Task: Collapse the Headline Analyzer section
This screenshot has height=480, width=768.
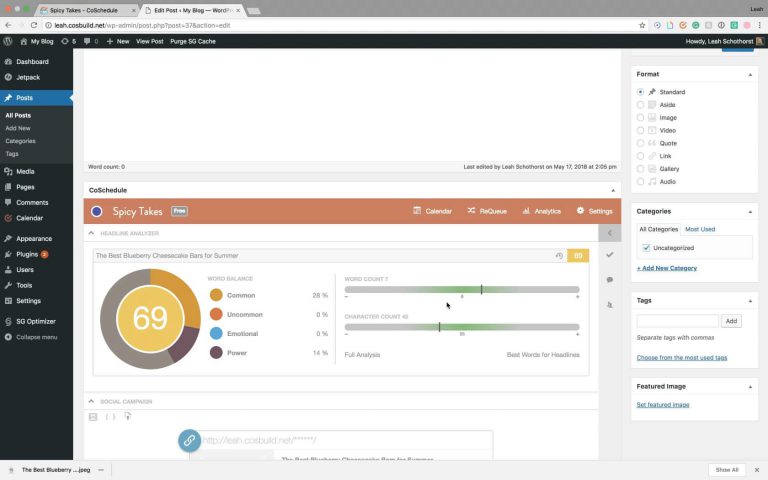Action: [91, 233]
